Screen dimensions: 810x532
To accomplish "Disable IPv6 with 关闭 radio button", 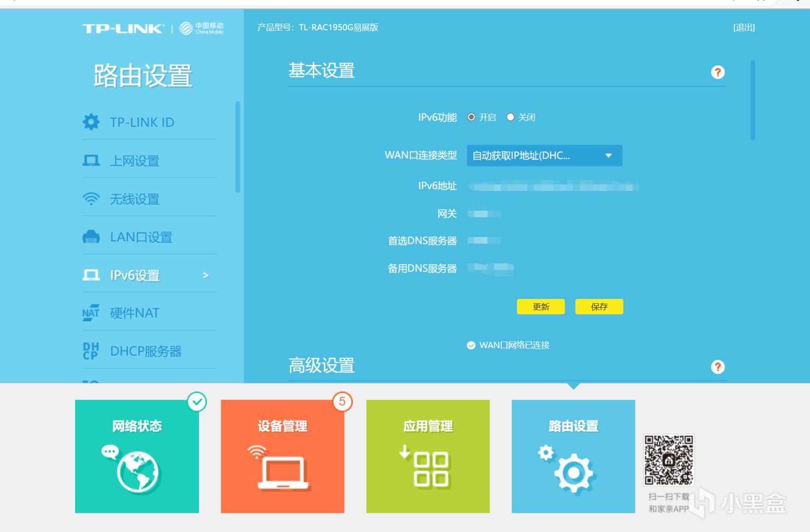I will pyautogui.click(x=510, y=117).
